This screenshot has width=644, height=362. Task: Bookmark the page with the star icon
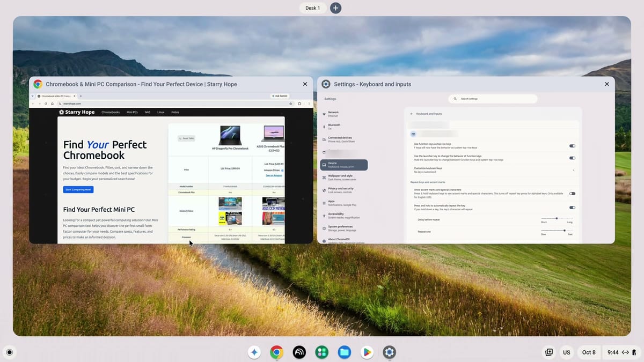pyautogui.click(x=291, y=104)
